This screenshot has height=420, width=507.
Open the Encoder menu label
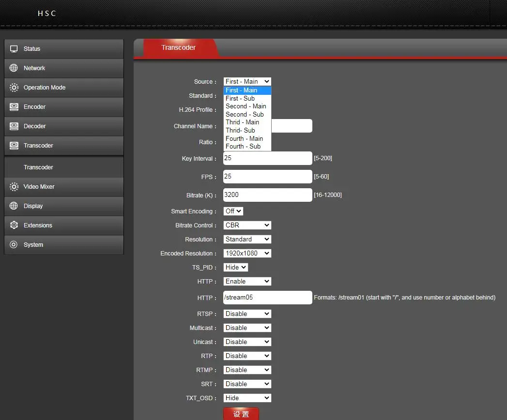point(34,107)
